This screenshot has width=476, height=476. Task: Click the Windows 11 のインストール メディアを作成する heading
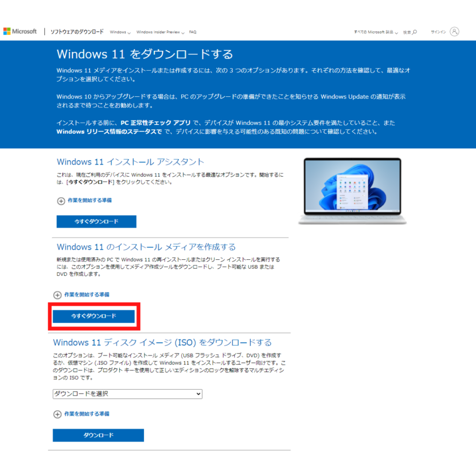pos(146,247)
